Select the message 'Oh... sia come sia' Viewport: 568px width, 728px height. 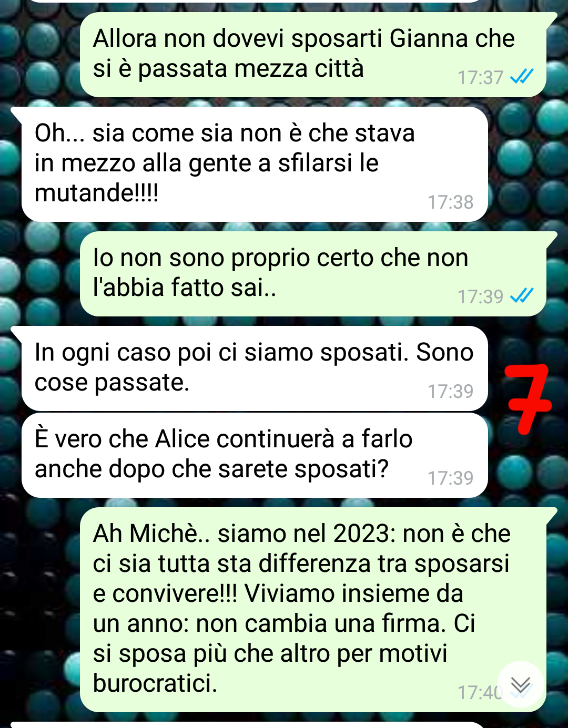click(255, 165)
